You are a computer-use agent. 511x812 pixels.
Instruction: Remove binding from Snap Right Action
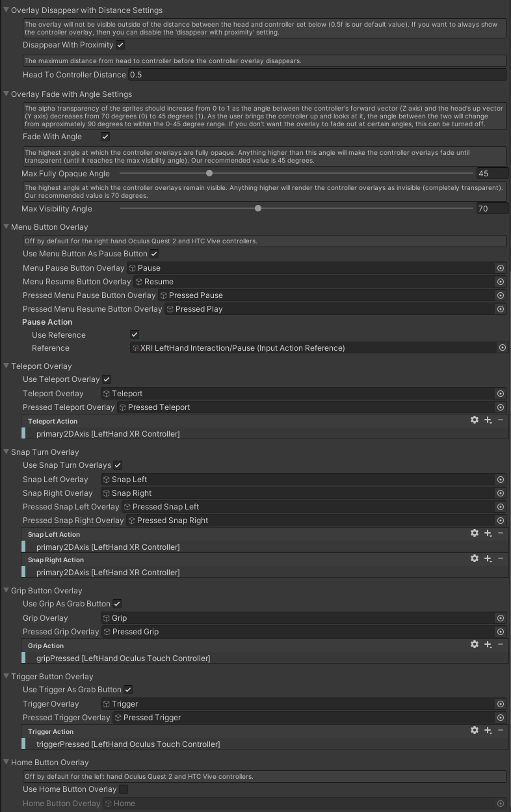501,559
